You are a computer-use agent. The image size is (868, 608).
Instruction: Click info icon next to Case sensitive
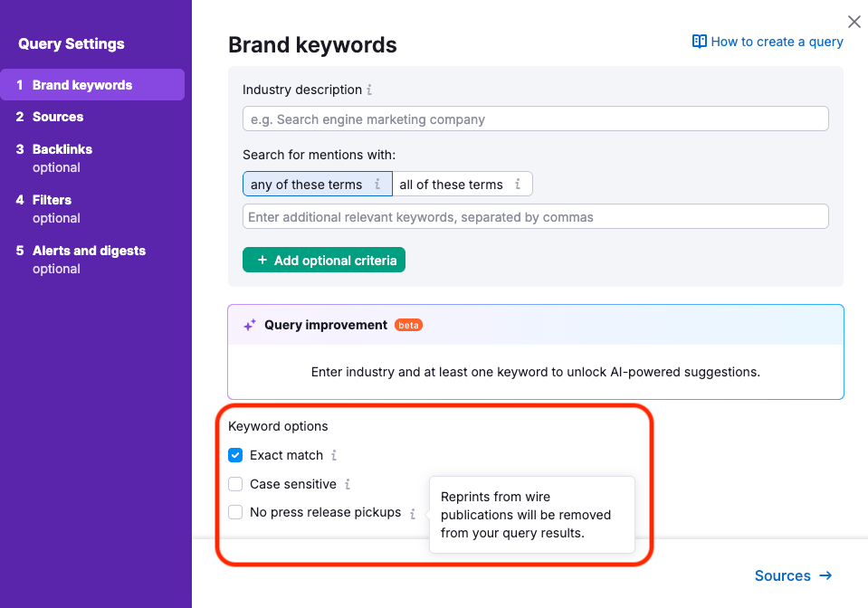point(348,484)
